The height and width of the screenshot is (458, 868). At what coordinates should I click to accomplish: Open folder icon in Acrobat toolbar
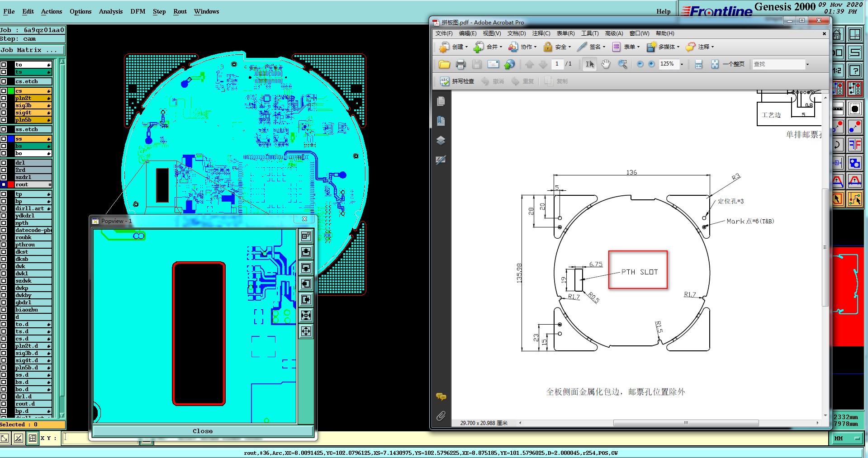point(444,64)
